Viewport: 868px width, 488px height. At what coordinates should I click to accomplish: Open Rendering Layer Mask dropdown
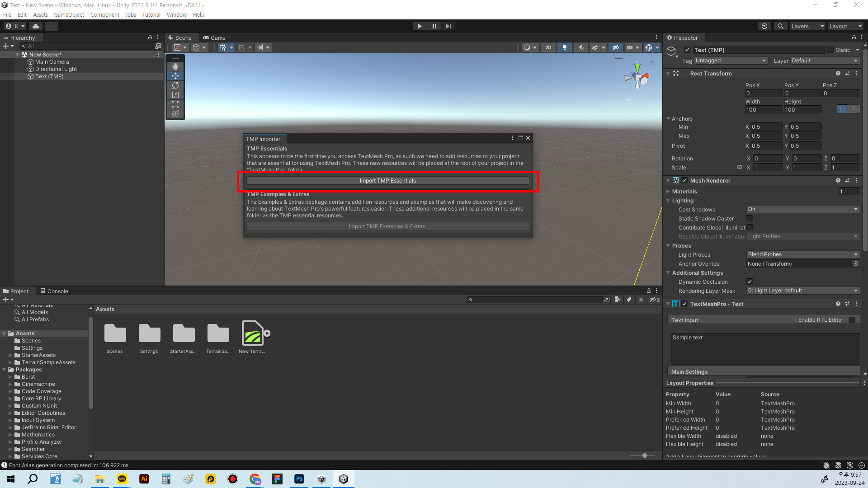pyautogui.click(x=803, y=291)
